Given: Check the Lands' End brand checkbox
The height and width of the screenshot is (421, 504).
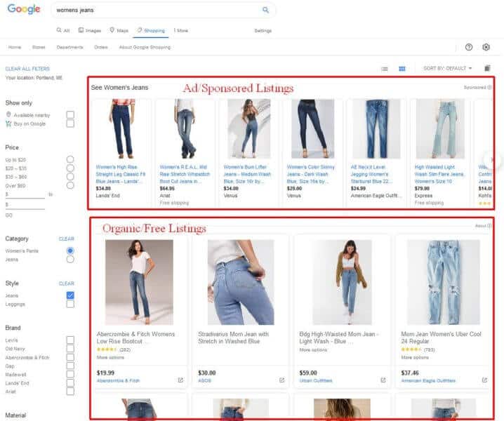Looking at the screenshot, I should tap(70, 382).
